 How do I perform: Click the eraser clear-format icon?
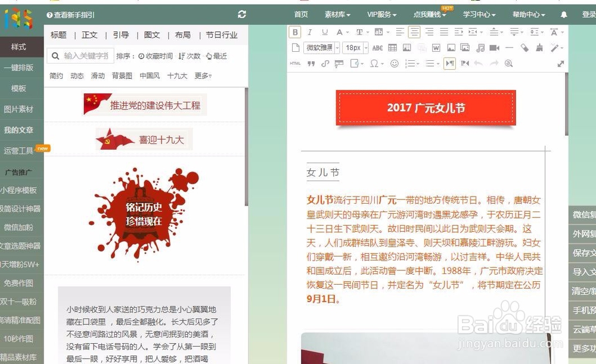click(x=524, y=48)
